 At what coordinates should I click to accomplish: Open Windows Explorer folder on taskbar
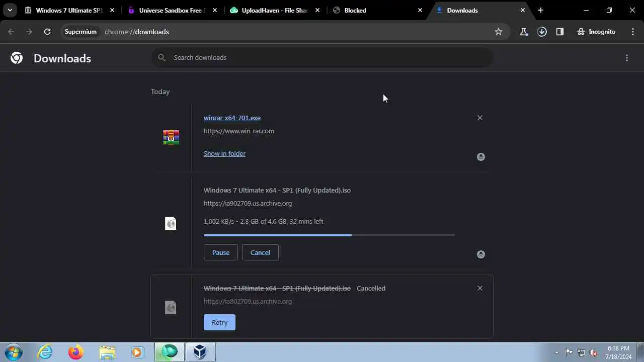[107, 352]
